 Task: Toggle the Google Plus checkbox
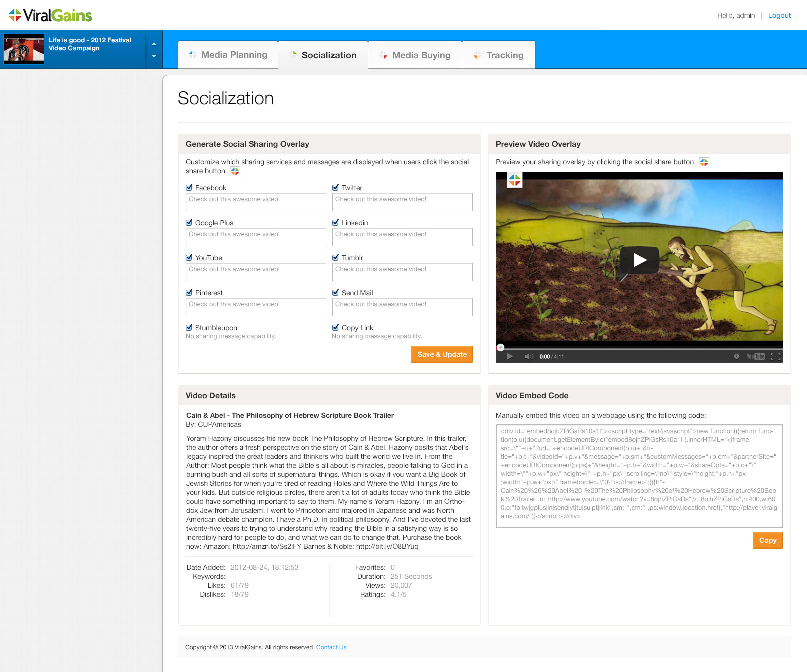click(189, 223)
